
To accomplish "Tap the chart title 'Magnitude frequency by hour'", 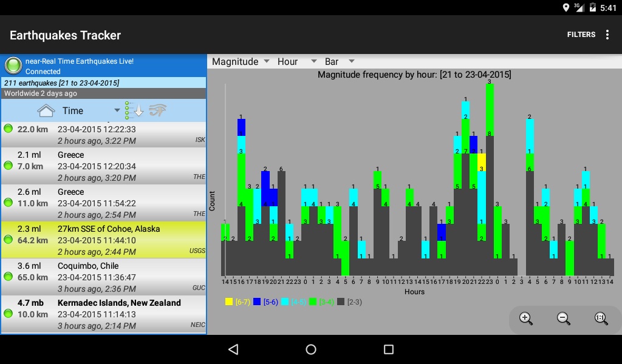I will click(x=414, y=75).
